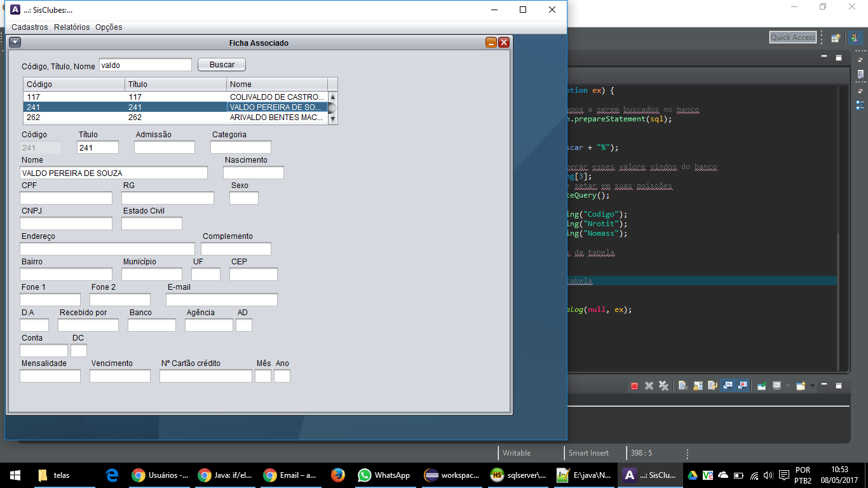Click the red Terminate console icon

(634, 386)
